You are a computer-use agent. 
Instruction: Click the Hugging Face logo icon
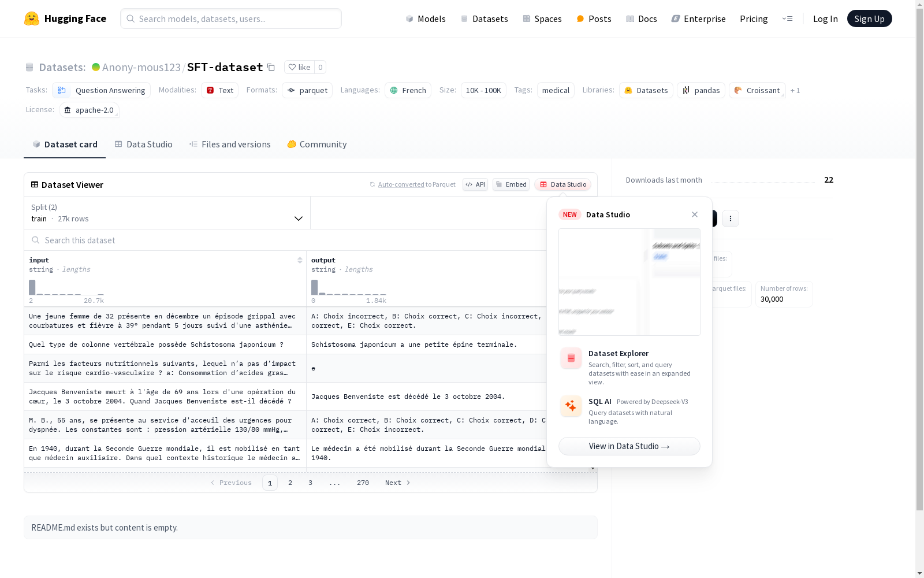point(32,18)
